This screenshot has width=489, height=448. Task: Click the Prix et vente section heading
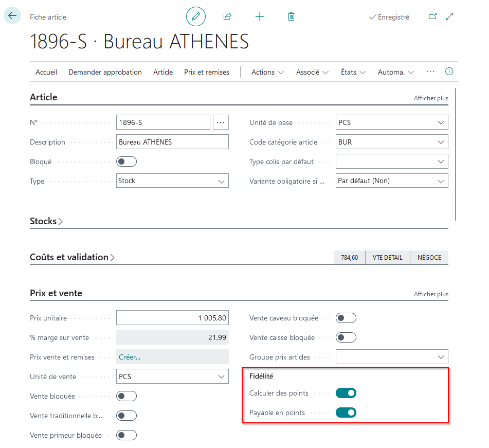(x=56, y=293)
